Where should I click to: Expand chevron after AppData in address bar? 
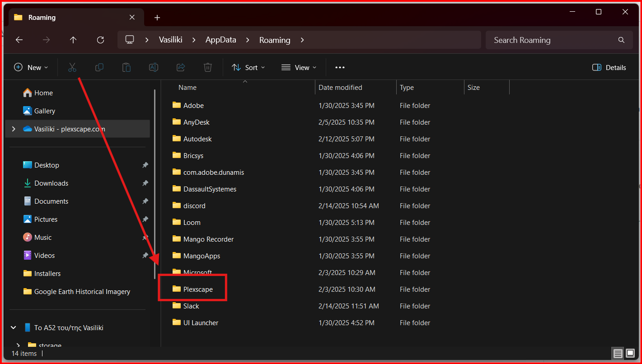248,40
